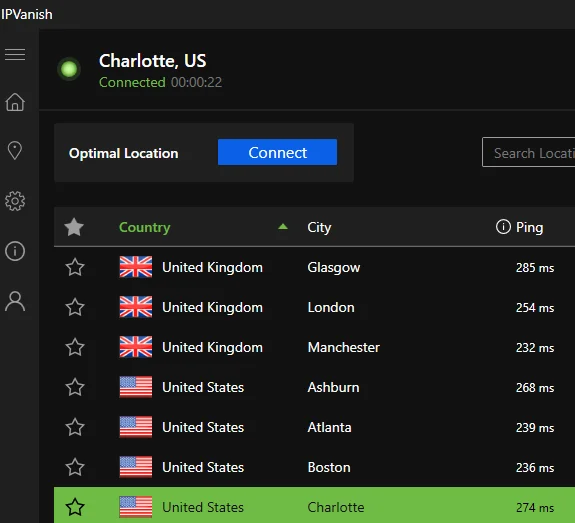Click the Connected status label
This screenshot has height=523, width=575.
132,82
